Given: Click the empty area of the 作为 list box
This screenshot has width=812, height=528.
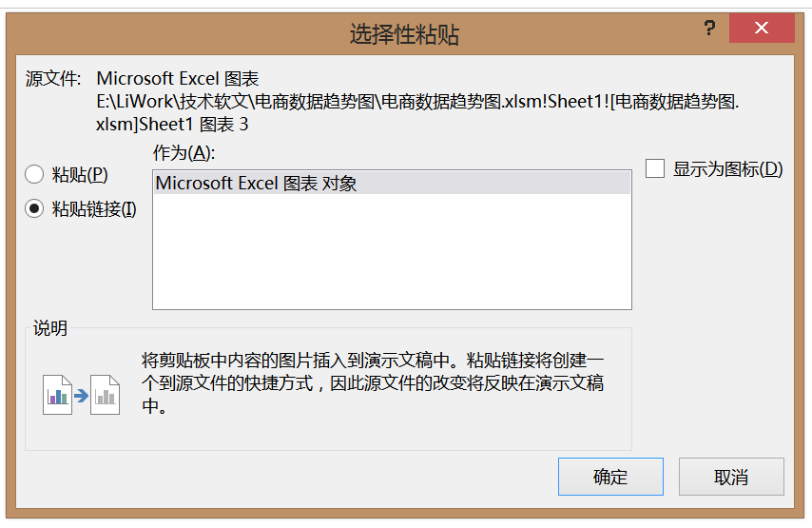Looking at the screenshot, I should point(392,251).
